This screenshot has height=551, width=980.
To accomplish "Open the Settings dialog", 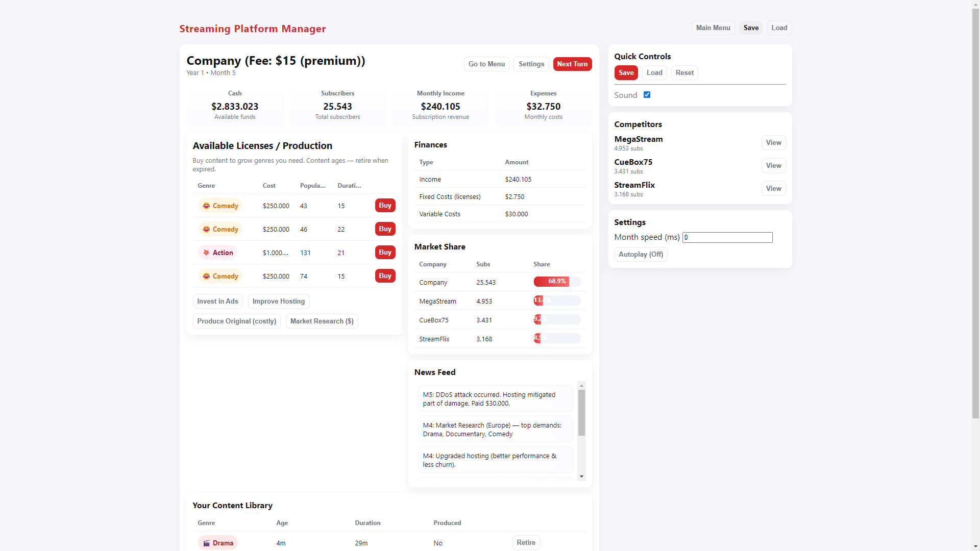I will coord(531,64).
